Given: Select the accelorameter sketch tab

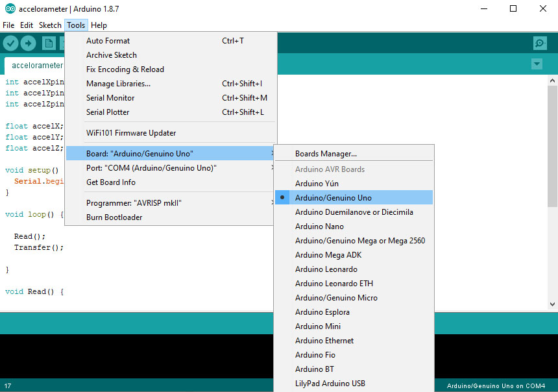Looking at the screenshot, I should (x=36, y=65).
